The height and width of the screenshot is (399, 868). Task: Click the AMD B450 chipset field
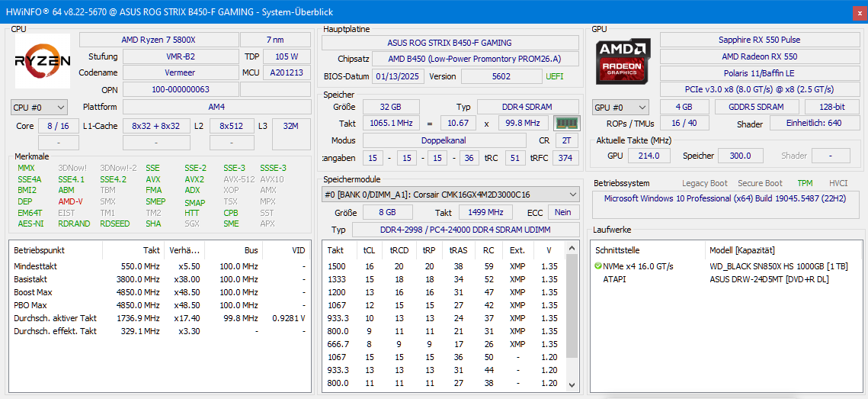pyautogui.click(x=476, y=60)
